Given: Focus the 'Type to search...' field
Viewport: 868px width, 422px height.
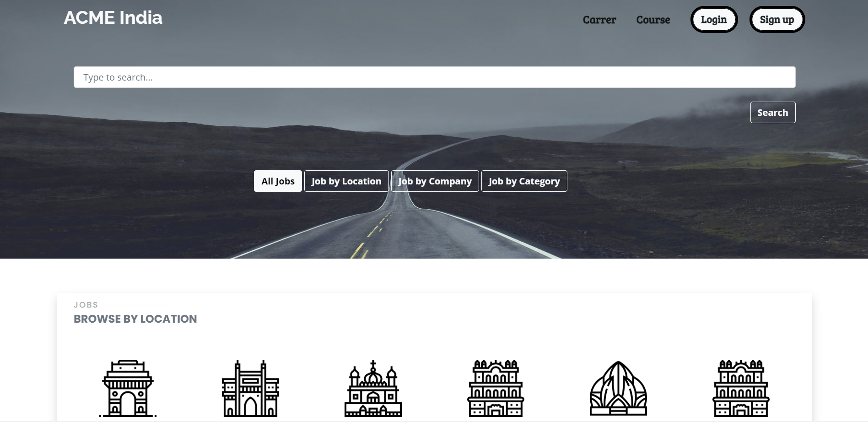Looking at the screenshot, I should click(x=434, y=77).
